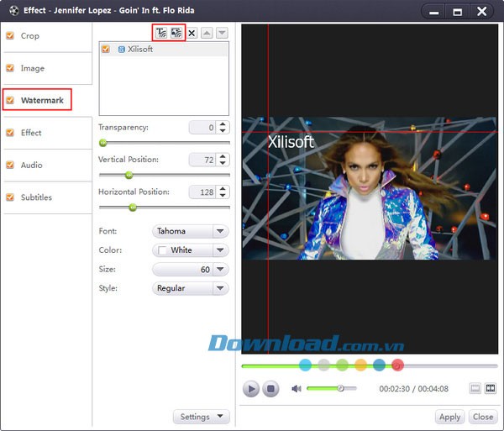Maximize the Effect window
This screenshot has width=504, height=431.
(457, 12)
